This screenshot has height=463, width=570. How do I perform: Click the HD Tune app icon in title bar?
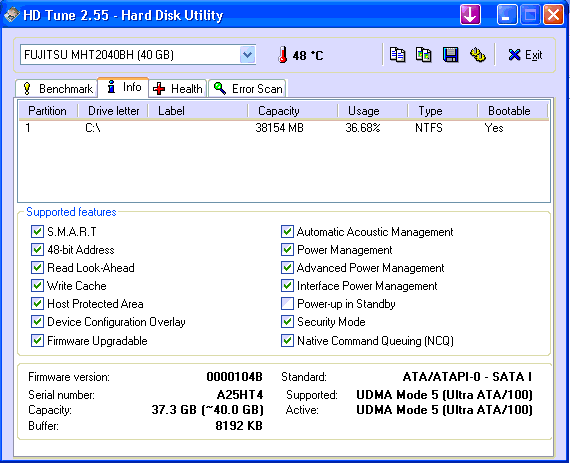[11, 15]
